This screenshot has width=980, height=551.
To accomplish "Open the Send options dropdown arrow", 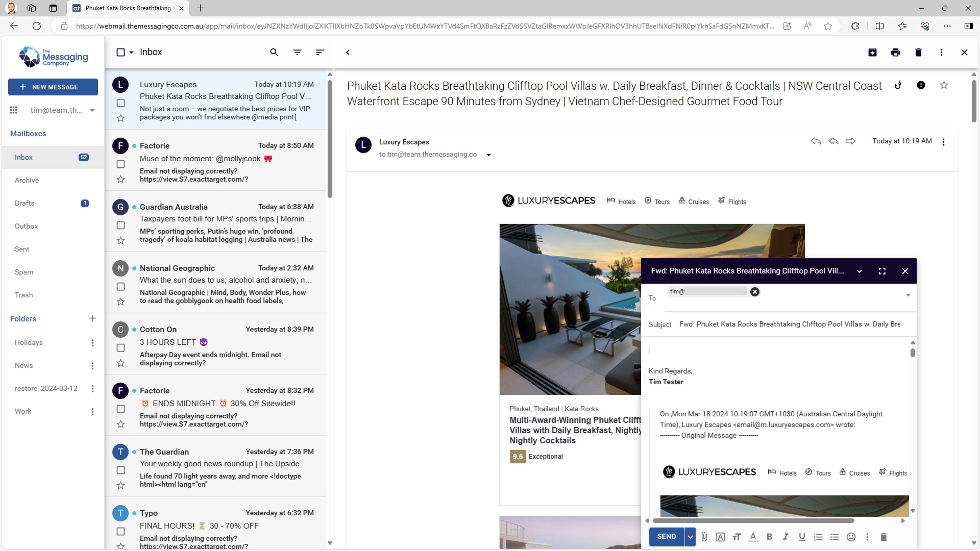I will tap(690, 537).
